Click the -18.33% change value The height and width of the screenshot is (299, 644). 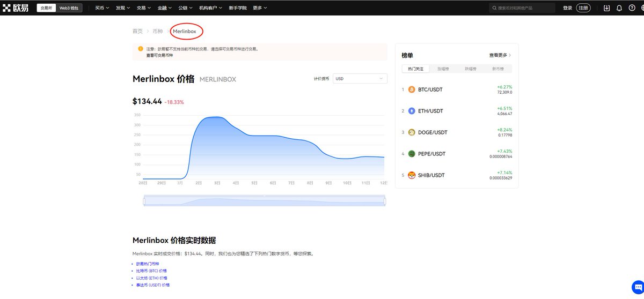pyautogui.click(x=174, y=102)
